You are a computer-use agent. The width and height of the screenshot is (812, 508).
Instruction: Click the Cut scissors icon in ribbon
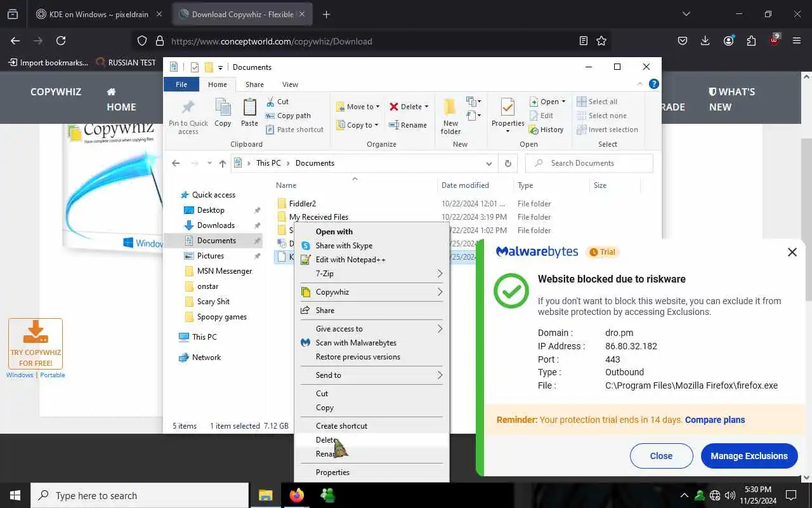coord(270,102)
